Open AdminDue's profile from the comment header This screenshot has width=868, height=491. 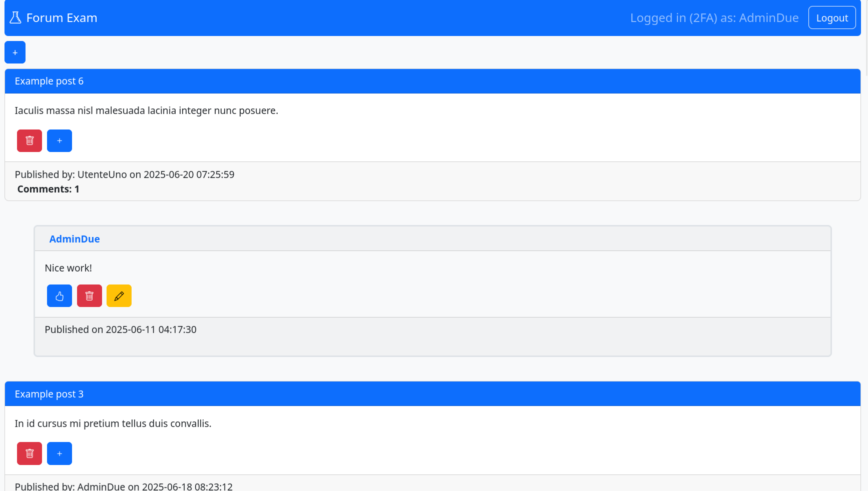74,239
